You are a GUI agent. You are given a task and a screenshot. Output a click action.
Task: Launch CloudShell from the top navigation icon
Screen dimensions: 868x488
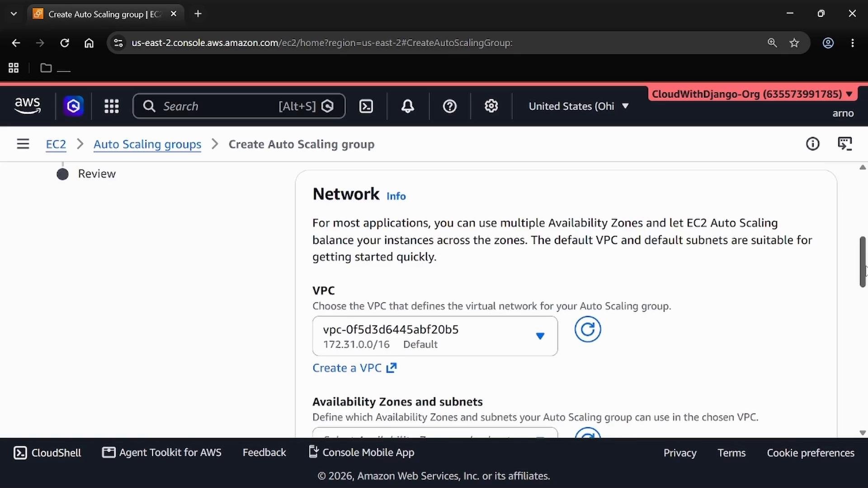point(366,106)
